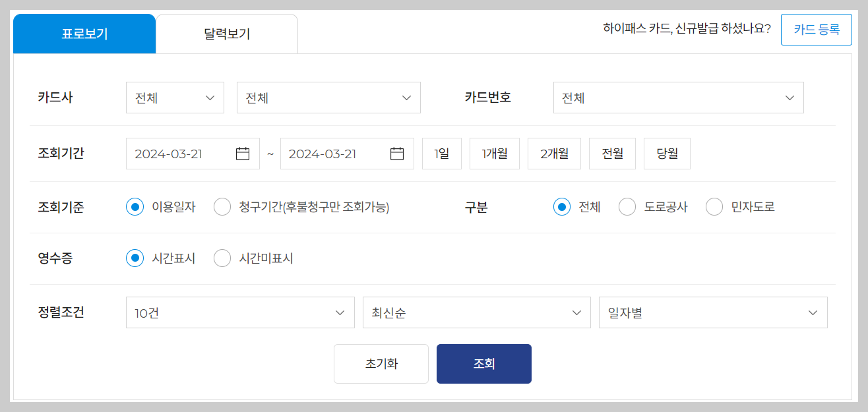Screen dimensions: 868x412
Task: Choose 도로공사 in the 구분 section
Action: [627, 206]
